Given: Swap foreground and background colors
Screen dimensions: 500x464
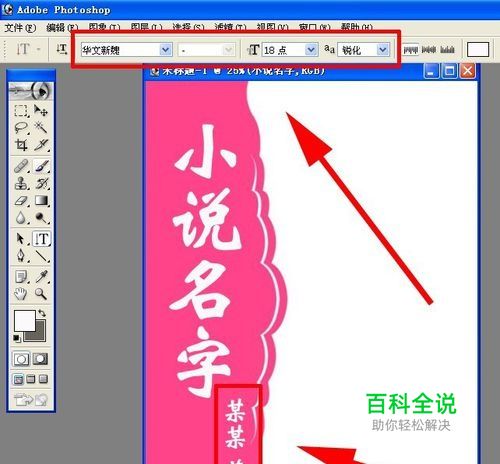Looking at the screenshot, I should click(42, 313).
